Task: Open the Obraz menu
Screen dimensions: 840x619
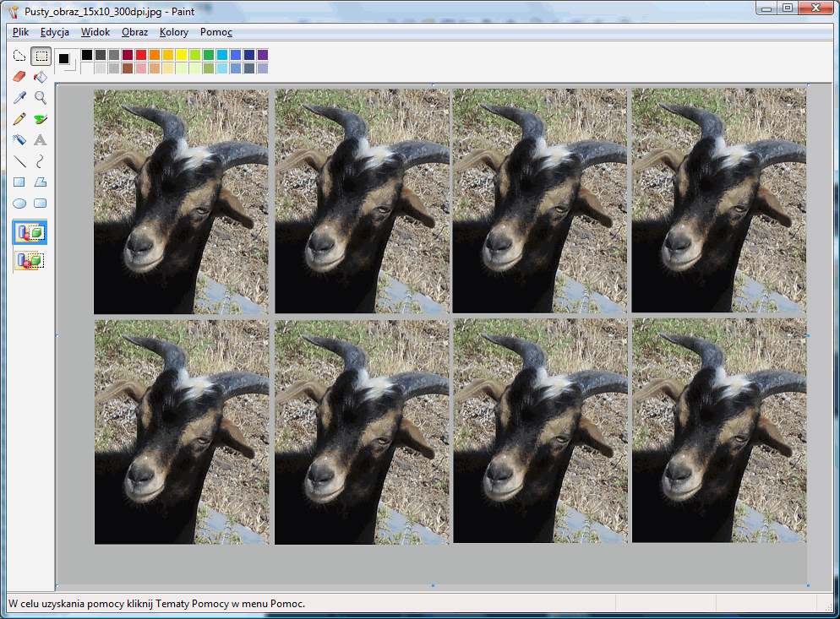Action: coord(134,32)
